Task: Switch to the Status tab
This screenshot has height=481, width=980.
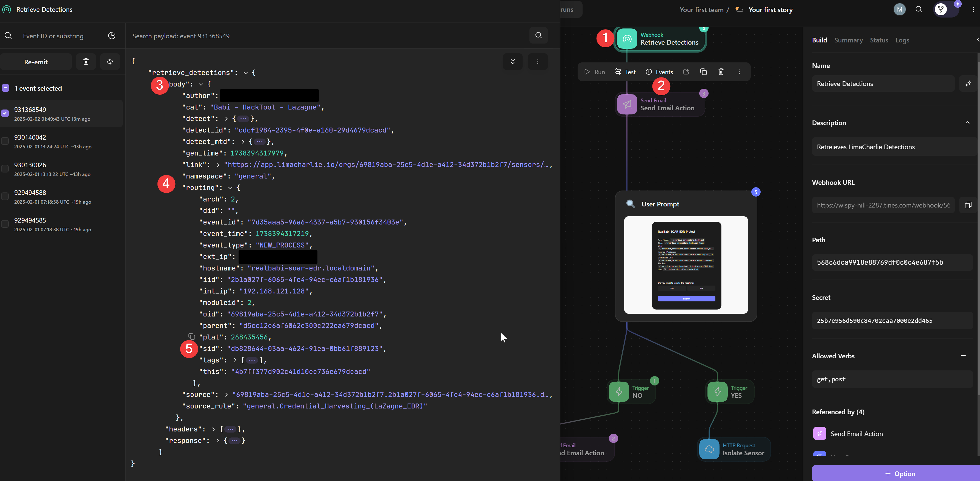Action: pos(879,40)
